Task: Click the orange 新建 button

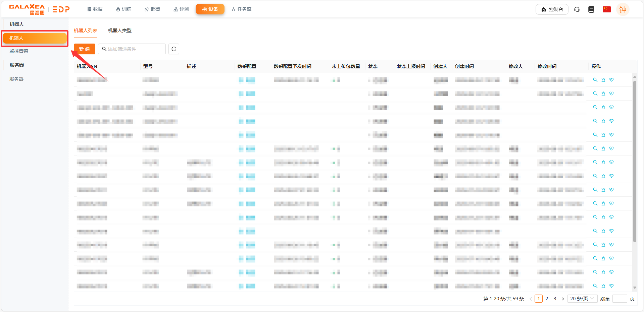Action: point(85,49)
